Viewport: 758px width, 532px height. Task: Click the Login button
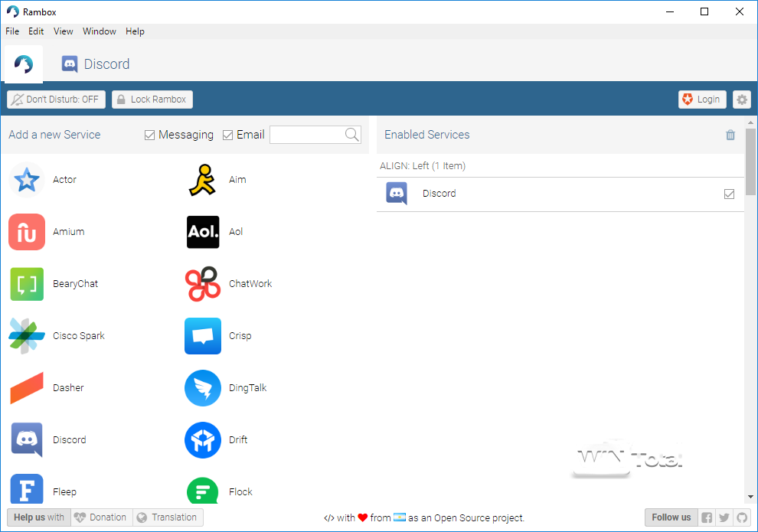coord(702,100)
